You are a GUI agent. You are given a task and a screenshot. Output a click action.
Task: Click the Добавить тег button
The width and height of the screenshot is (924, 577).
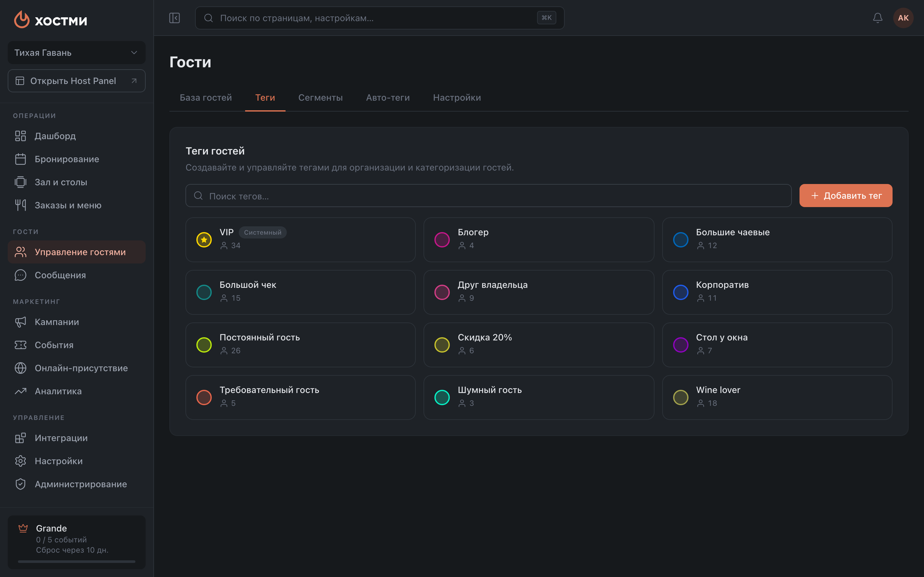[846, 196]
